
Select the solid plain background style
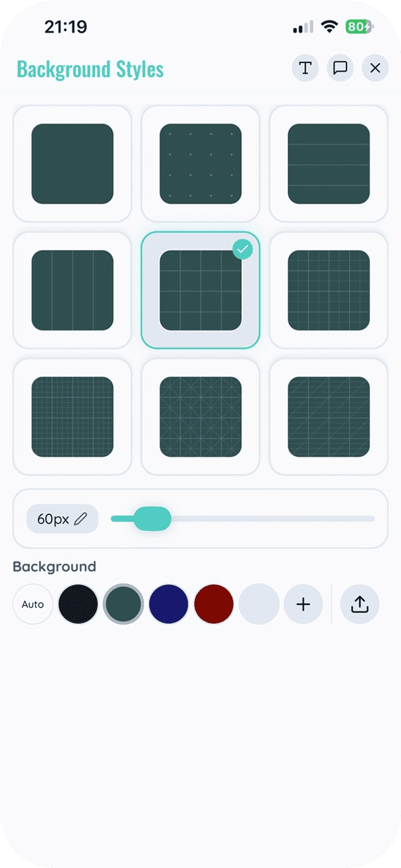click(72, 163)
